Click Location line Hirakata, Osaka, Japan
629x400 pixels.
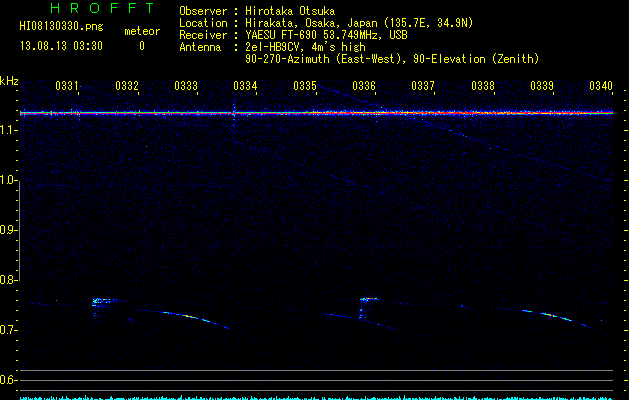(x=326, y=23)
